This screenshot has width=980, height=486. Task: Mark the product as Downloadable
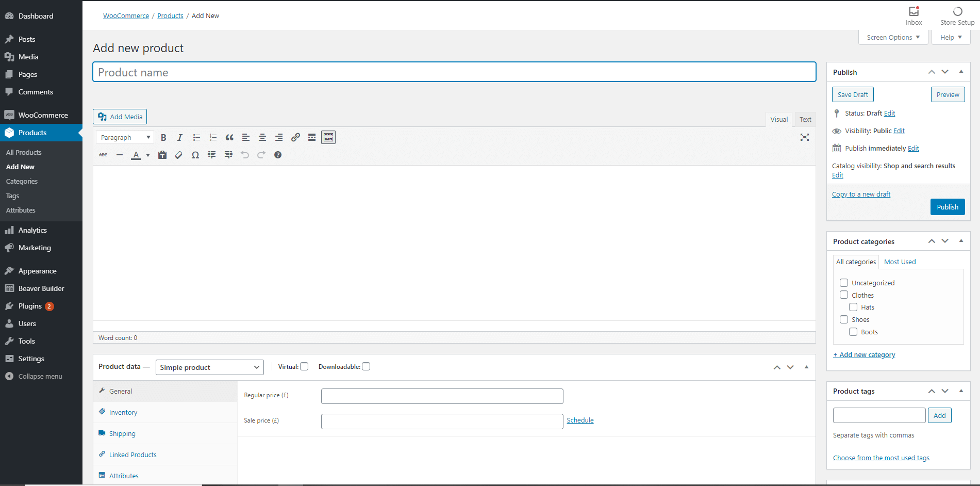[366, 366]
